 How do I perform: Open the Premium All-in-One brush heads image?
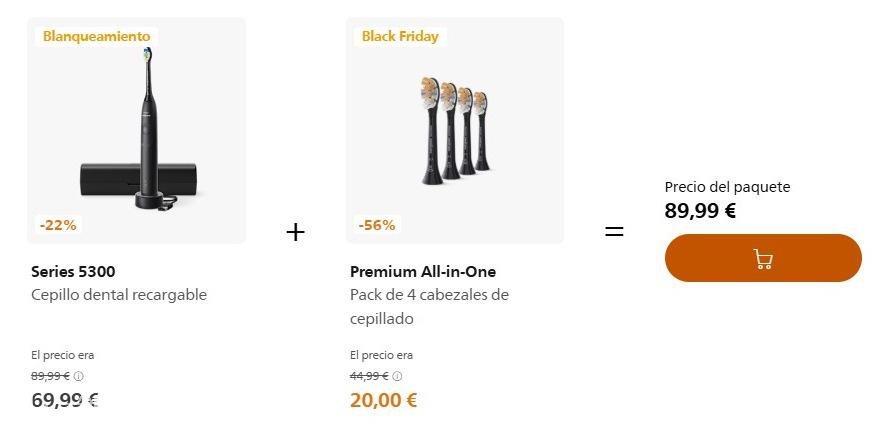(x=455, y=130)
